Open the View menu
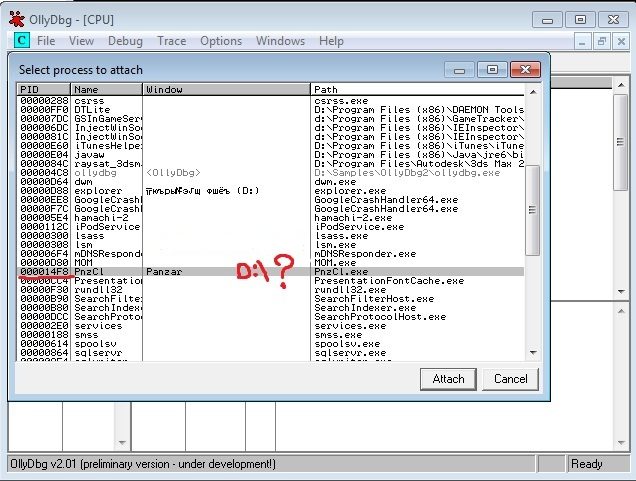Viewport: 636px width, 481px height. (x=81, y=41)
